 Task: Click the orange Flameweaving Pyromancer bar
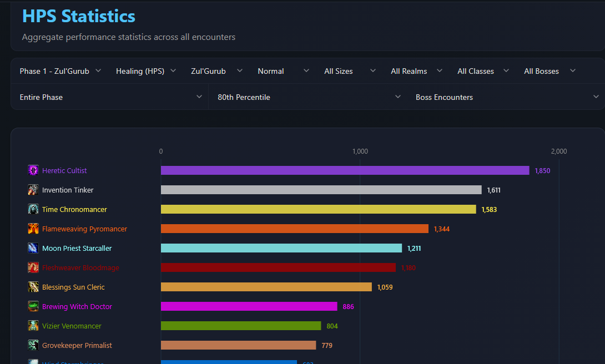click(294, 229)
